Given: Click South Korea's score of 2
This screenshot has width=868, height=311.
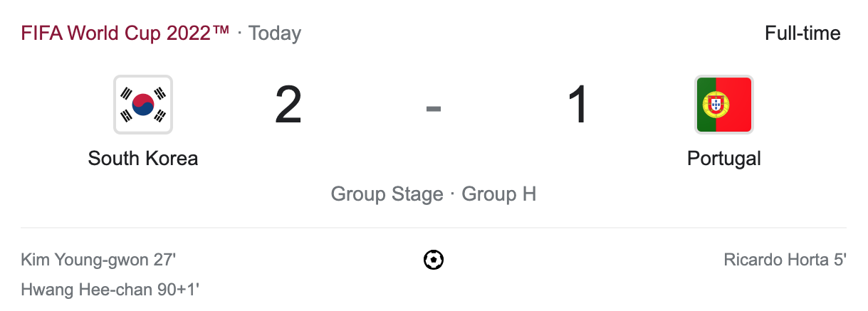Looking at the screenshot, I should (x=288, y=105).
